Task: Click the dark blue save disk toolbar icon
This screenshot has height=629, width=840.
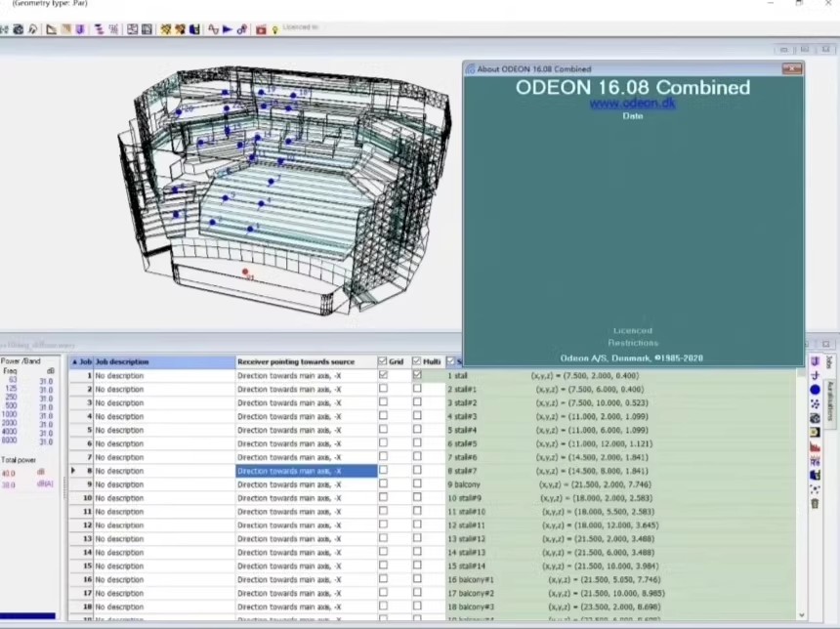Action: coord(194,29)
